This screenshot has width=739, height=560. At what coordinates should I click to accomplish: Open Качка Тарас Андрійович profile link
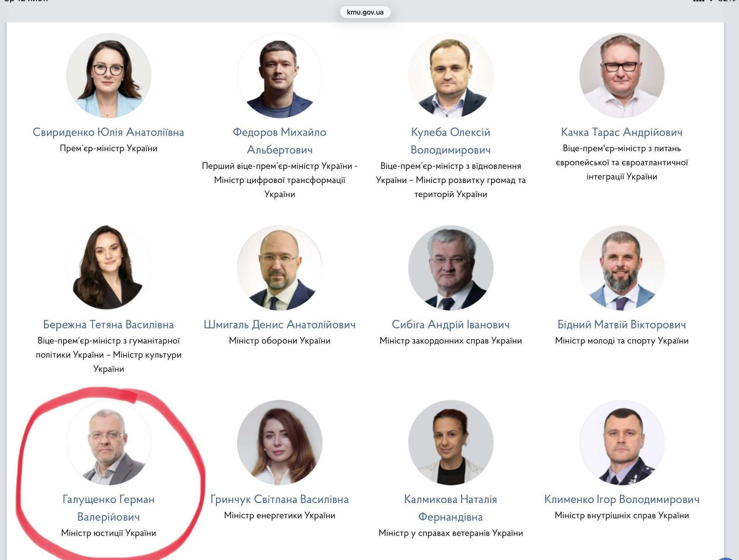pos(621,132)
